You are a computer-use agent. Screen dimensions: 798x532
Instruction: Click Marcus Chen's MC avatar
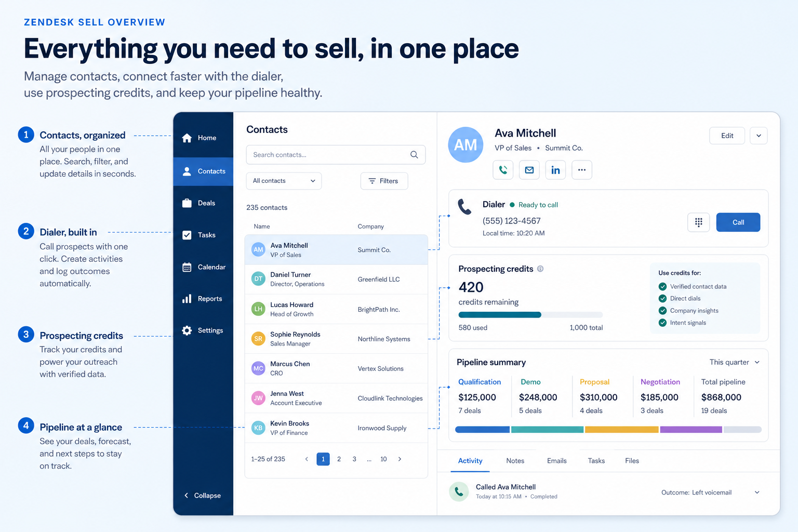[x=258, y=368]
